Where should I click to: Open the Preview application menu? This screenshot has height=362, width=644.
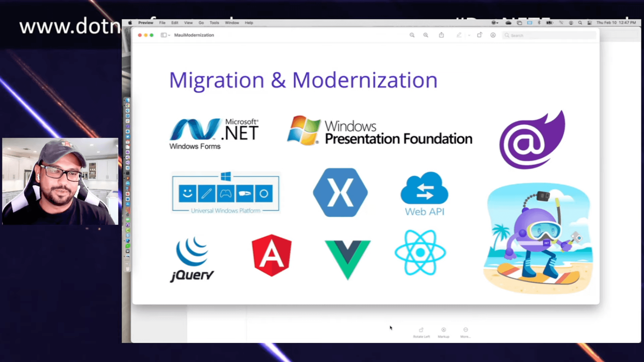pyautogui.click(x=146, y=23)
